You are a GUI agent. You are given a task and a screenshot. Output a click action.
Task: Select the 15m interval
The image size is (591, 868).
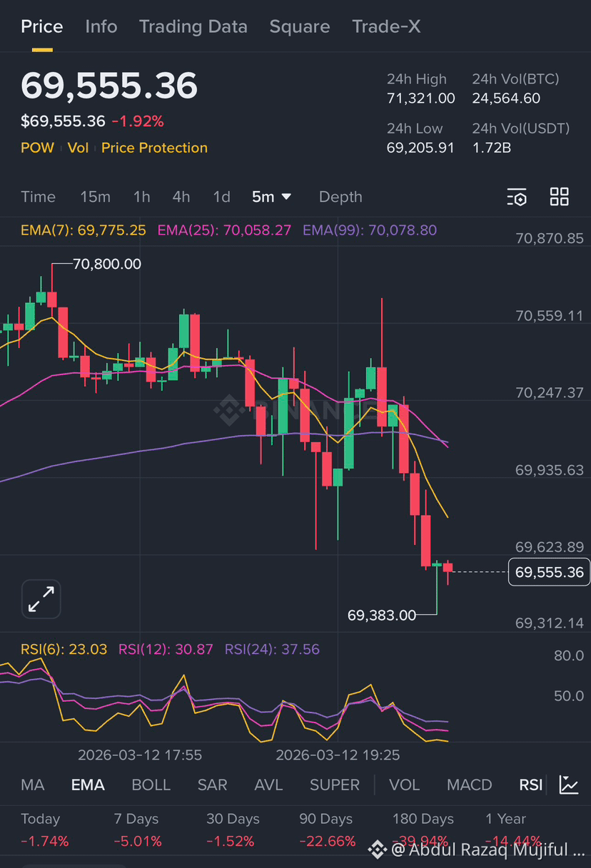[95, 197]
